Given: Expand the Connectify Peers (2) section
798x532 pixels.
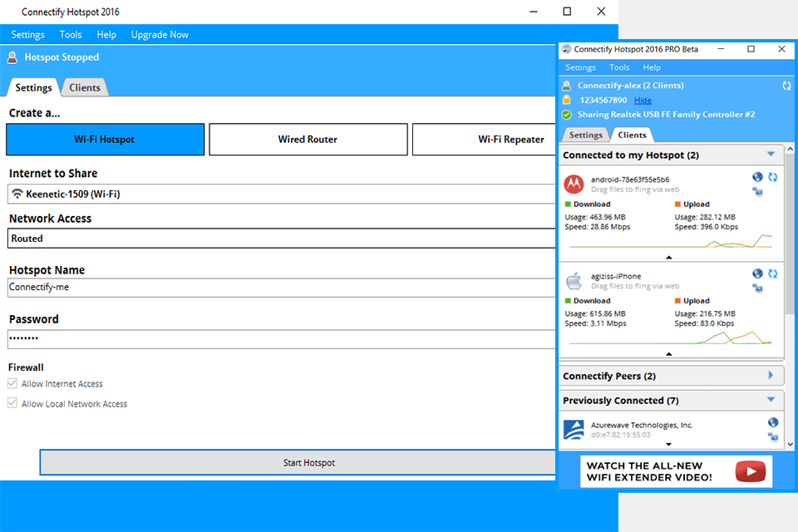Looking at the screenshot, I should [x=771, y=375].
